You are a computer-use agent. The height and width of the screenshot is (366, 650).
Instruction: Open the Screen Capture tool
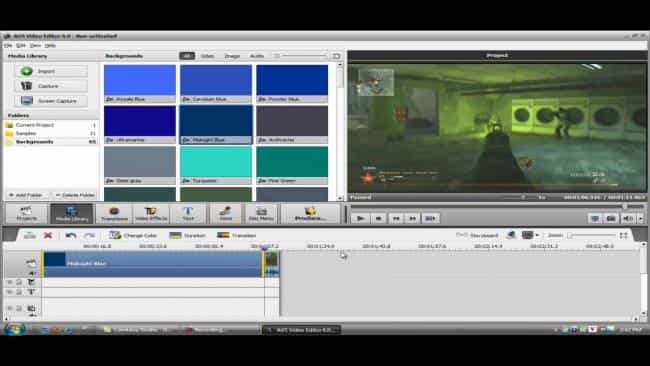click(x=51, y=101)
